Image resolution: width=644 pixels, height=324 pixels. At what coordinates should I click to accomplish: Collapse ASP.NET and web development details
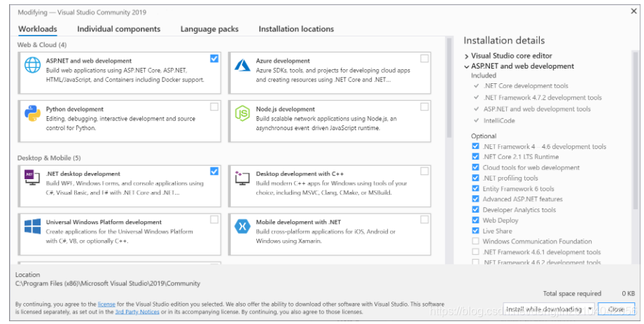(467, 66)
